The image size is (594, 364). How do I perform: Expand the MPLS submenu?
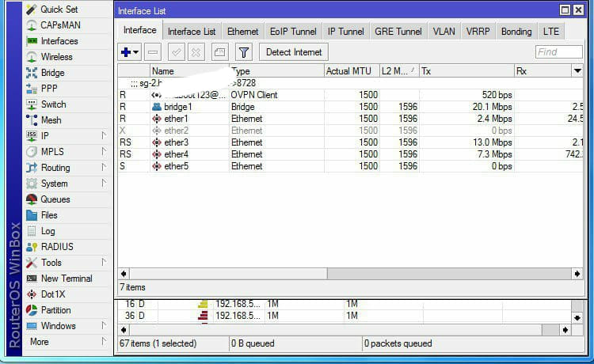pyautogui.click(x=104, y=151)
